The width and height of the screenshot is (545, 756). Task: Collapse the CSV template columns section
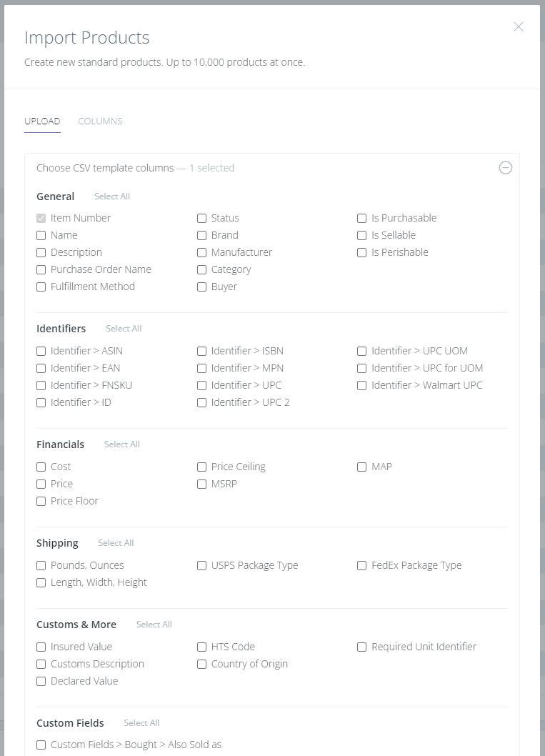(x=506, y=168)
